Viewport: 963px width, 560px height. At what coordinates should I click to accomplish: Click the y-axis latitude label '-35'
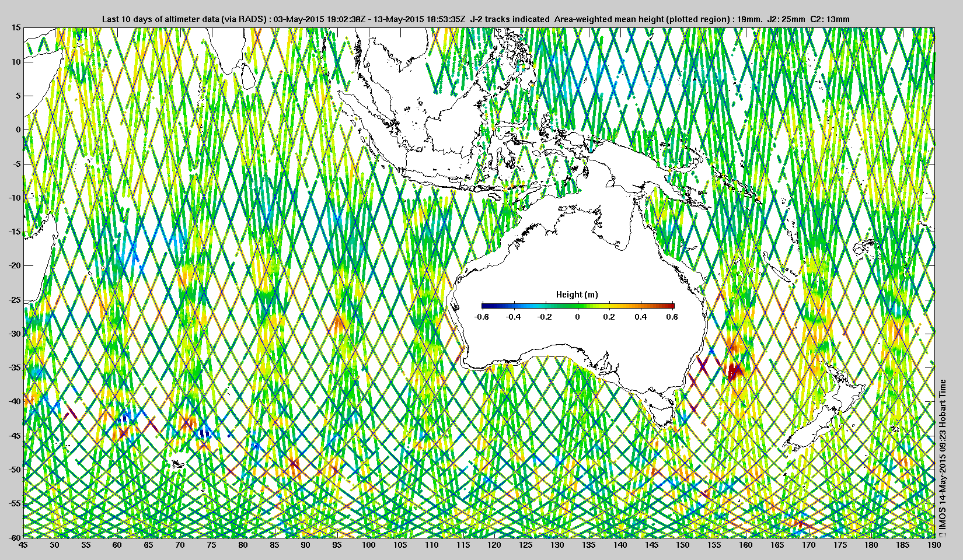14,367
